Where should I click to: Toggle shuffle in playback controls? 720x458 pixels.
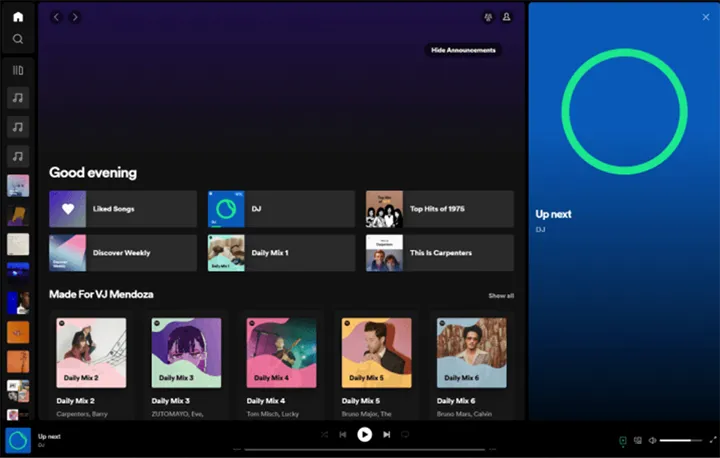click(x=324, y=435)
